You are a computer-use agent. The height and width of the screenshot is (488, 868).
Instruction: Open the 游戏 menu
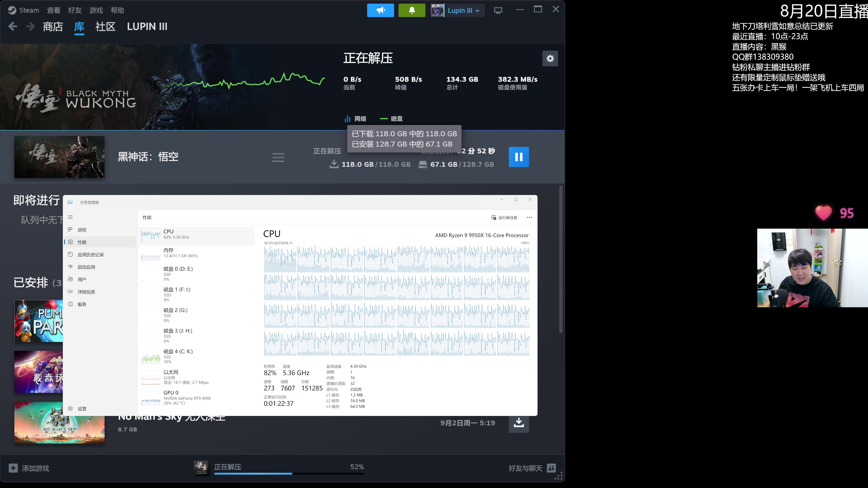96,10
